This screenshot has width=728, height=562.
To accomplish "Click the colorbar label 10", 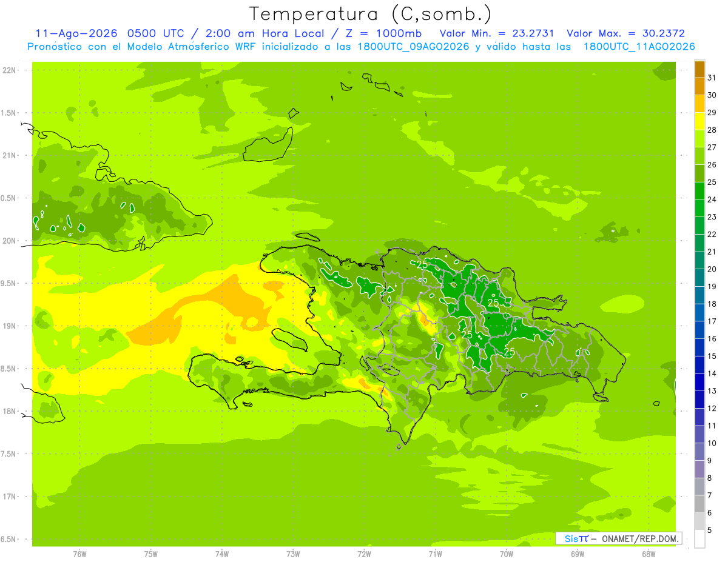I will 712,443.
